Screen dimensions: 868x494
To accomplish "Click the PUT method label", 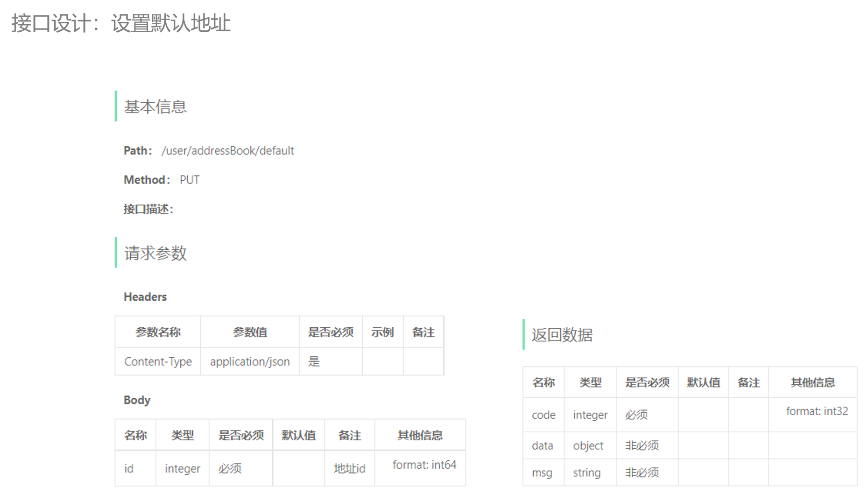I will pos(190,179).
